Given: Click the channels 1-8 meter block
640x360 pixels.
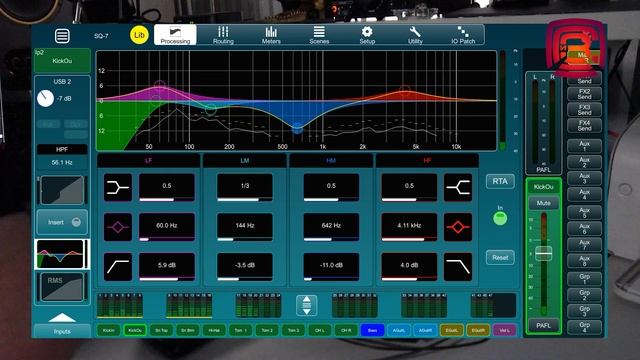Looking at the screenshot, I should click(120, 305).
